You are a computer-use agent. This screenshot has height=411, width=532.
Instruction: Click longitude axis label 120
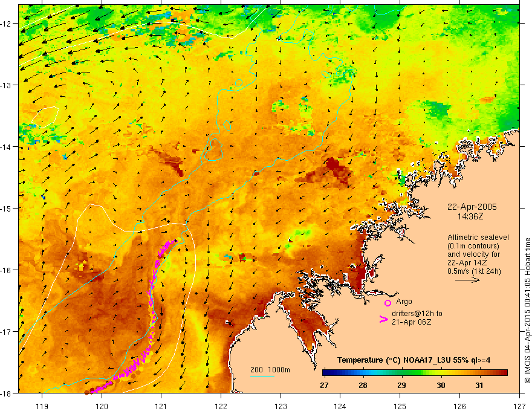102,406
